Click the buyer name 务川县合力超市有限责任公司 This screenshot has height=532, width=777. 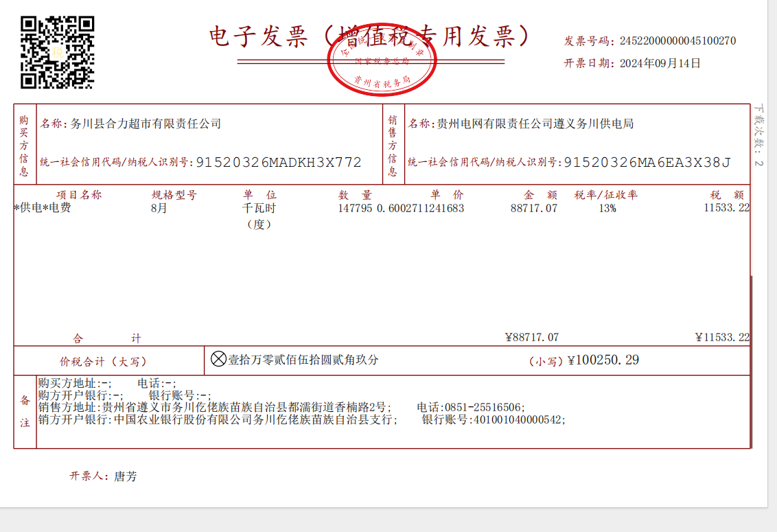(x=146, y=124)
